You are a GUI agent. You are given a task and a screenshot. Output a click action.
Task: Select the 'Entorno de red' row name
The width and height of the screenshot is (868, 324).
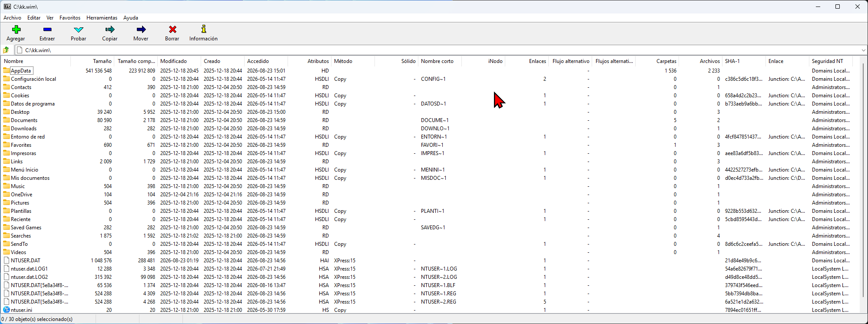pos(28,137)
